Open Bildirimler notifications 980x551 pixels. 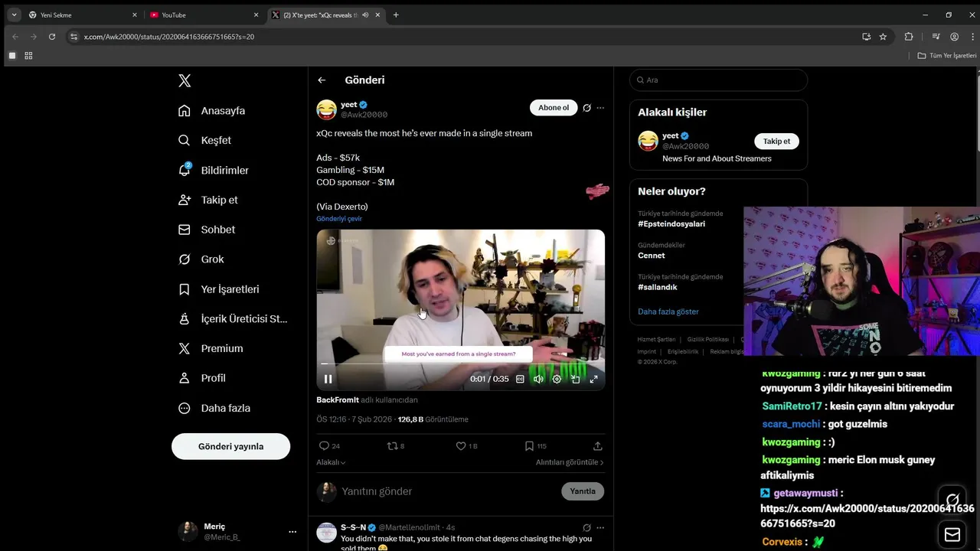pos(214,170)
